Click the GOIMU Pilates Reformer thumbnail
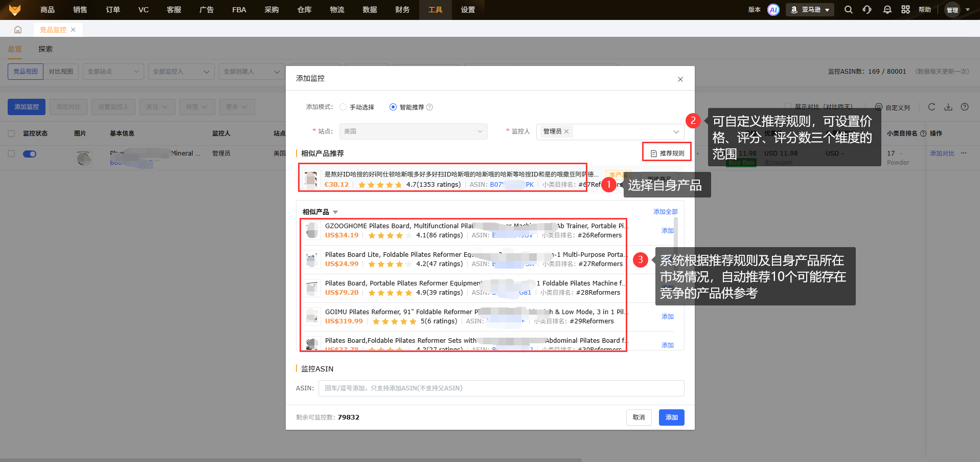The image size is (980, 462). (311, 317)
